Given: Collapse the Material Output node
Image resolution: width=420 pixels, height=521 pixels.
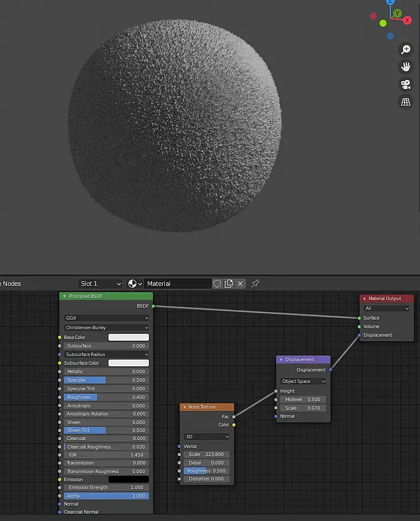Looking at the screenshot, I should pyautogui.click(x=365, y=298).
